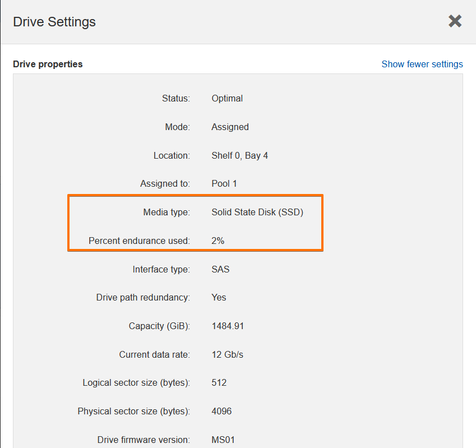
Task: Select the Drive firmware version: label
Action: [x=144, y=440]
